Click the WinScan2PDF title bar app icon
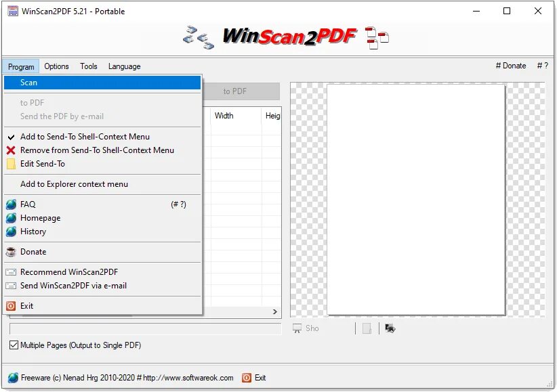557x392 pixels. tap(12, 11)
